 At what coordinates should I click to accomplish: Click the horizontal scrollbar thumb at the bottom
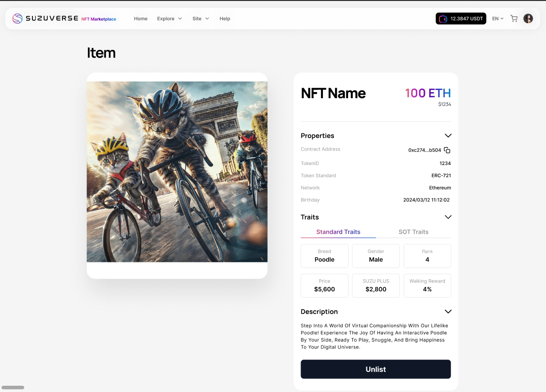coord(13,388)
